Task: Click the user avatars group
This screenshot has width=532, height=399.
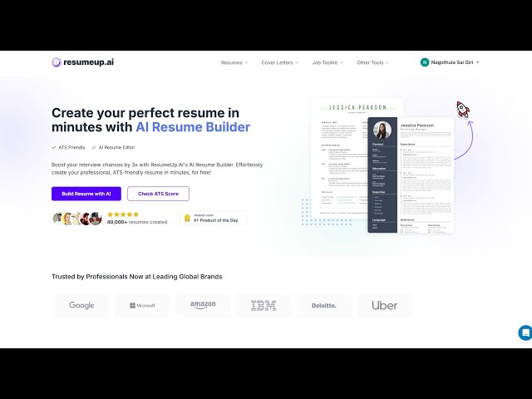Action: pos(77,219)
